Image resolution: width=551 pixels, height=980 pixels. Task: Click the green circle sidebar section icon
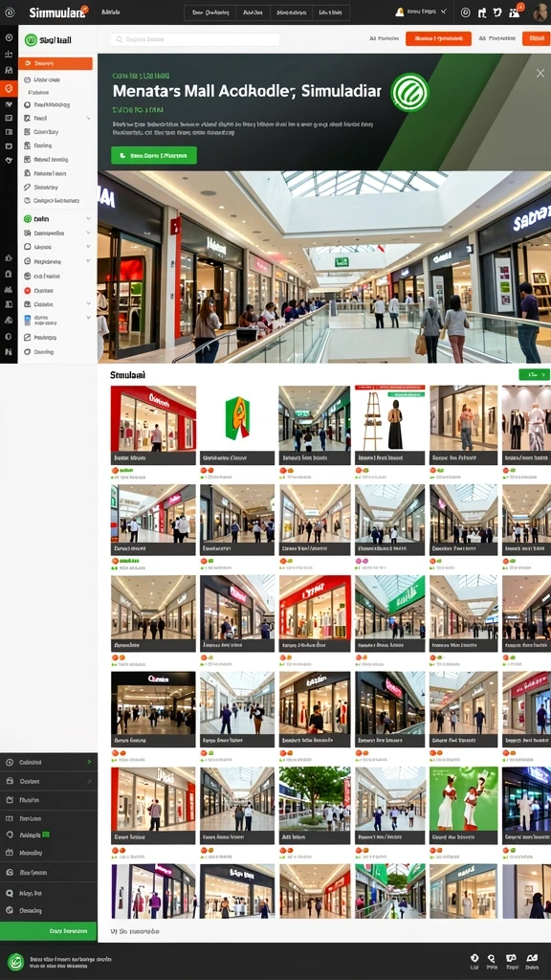28,219
